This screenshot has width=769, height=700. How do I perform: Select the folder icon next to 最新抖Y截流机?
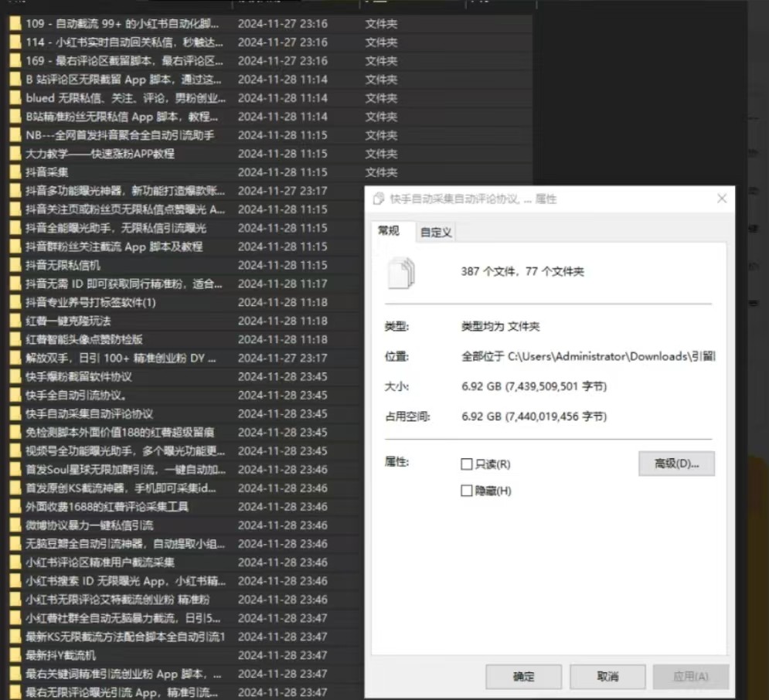[x=15, y=655]
